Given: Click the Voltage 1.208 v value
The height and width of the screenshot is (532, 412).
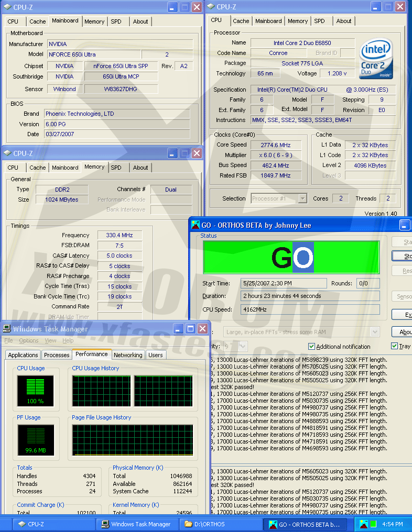Looking at the screenshot, I should (337, 73).
